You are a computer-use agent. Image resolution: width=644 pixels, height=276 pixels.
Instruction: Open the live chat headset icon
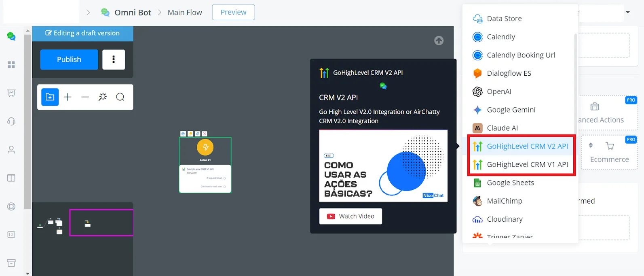pos(11,121)
